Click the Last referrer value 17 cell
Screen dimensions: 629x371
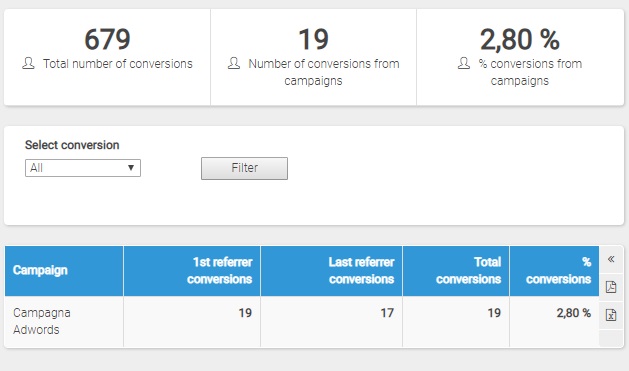click(331, 322)
